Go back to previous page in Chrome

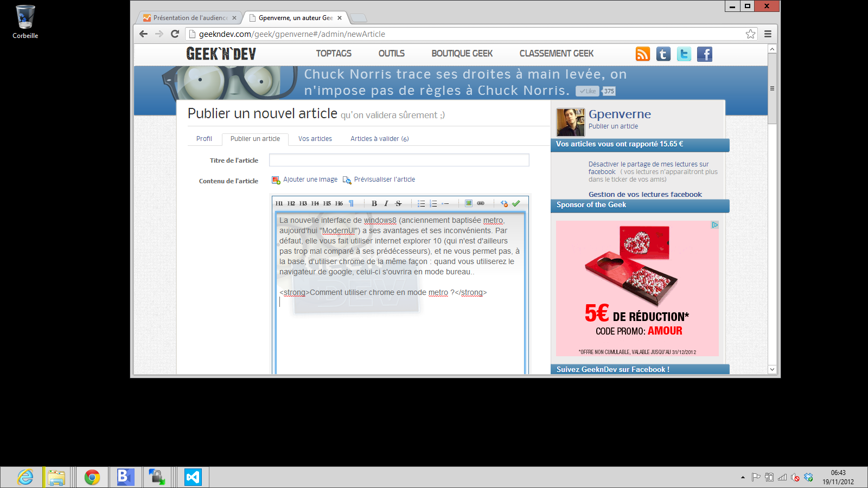[143, 34]
